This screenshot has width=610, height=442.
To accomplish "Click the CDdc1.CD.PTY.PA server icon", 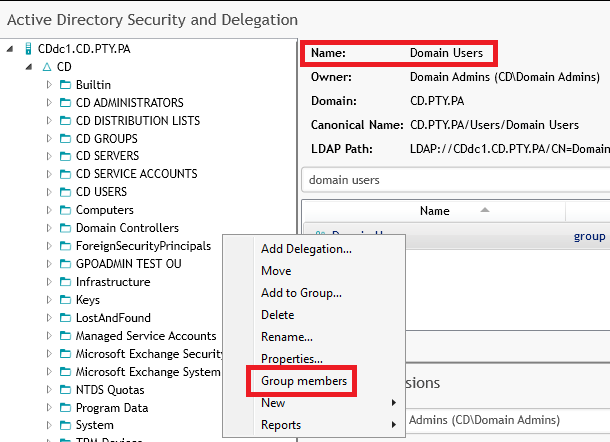I will (28, 49).
